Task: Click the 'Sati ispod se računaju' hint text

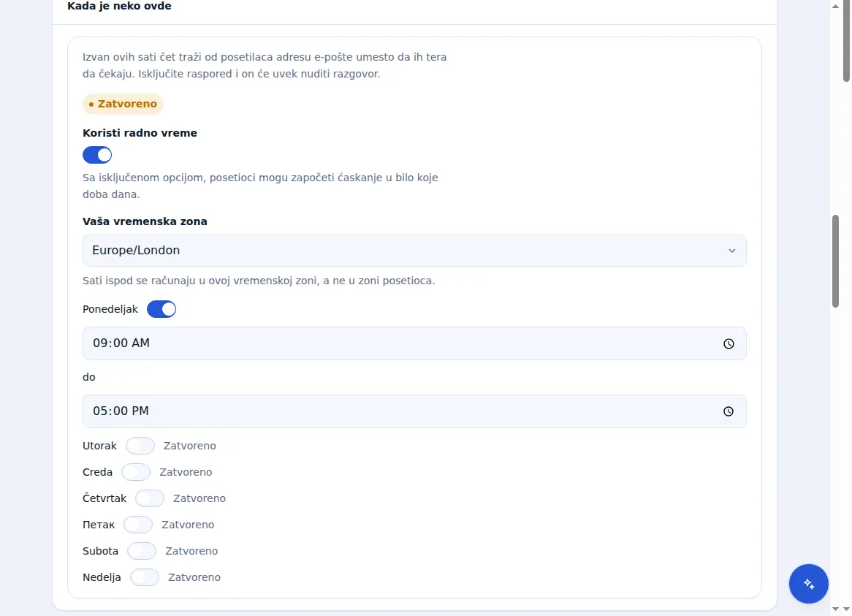Action: pyautogui.click(x=259, y=281)
